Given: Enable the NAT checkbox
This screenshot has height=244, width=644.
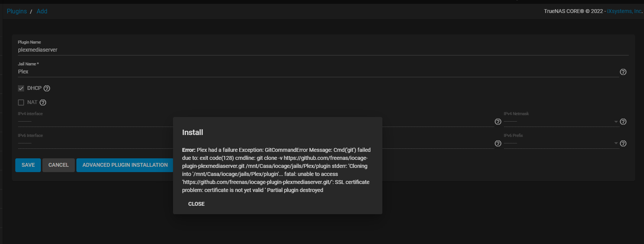Looking at the screenshot, I should point(21,102).
